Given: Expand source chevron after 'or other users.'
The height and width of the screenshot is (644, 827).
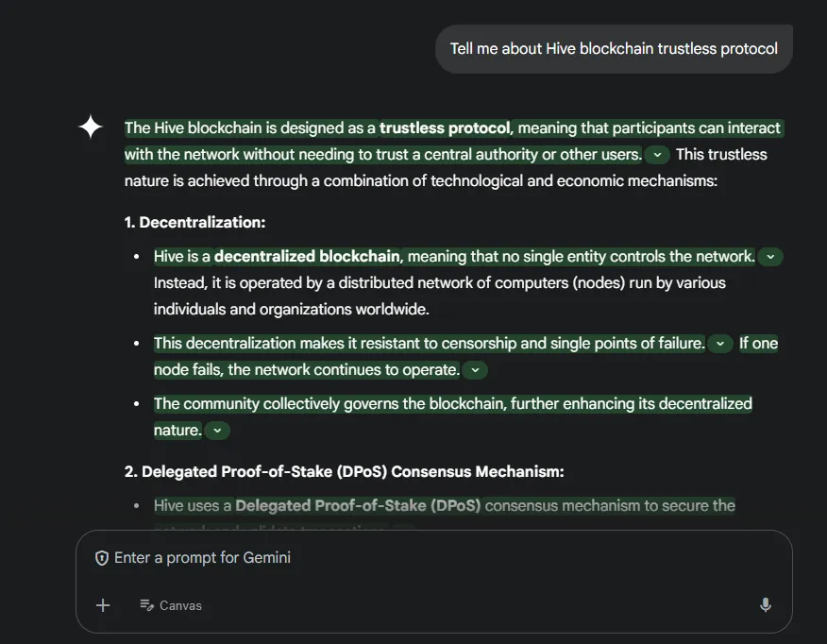Looking at the screenshot, I should click(657, 155).
